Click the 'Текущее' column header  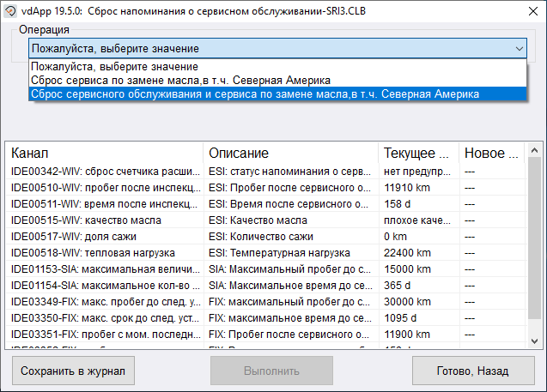click(x=416, y=154)
